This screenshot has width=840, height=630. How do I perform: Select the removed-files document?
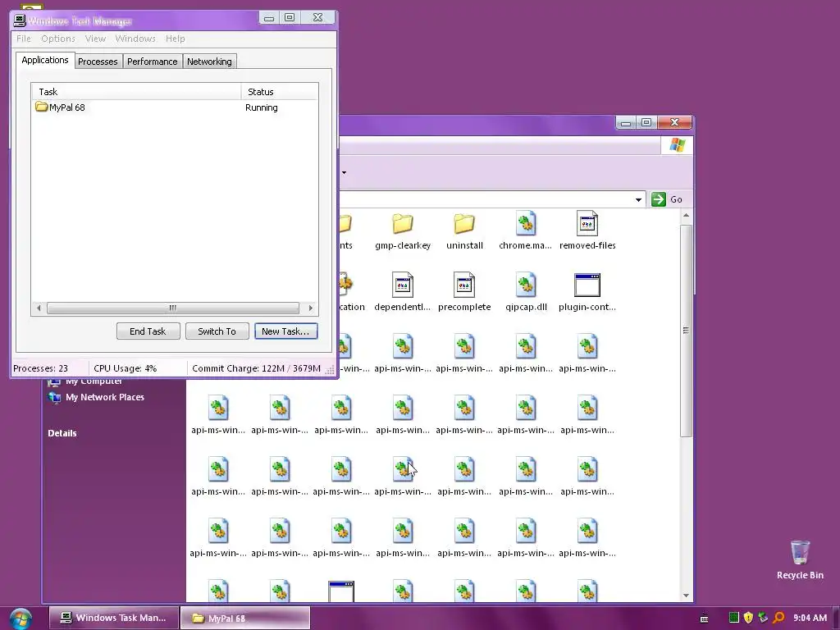[587, 232]
